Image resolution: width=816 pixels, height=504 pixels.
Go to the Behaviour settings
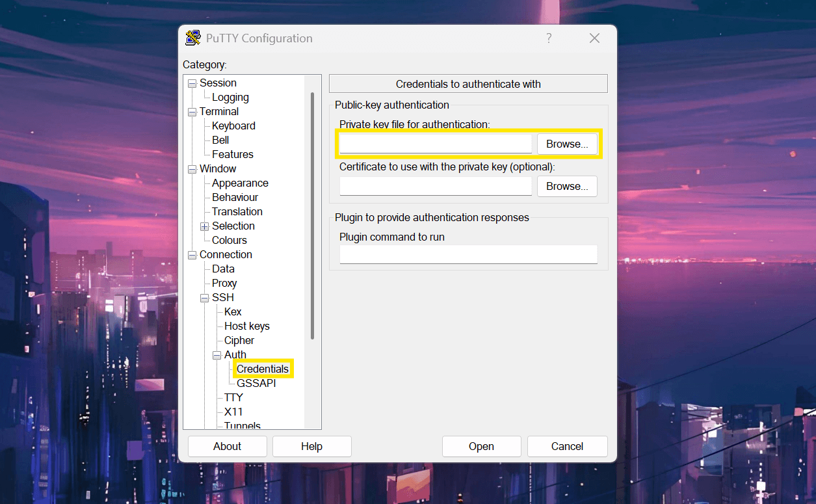pos(235,197)
